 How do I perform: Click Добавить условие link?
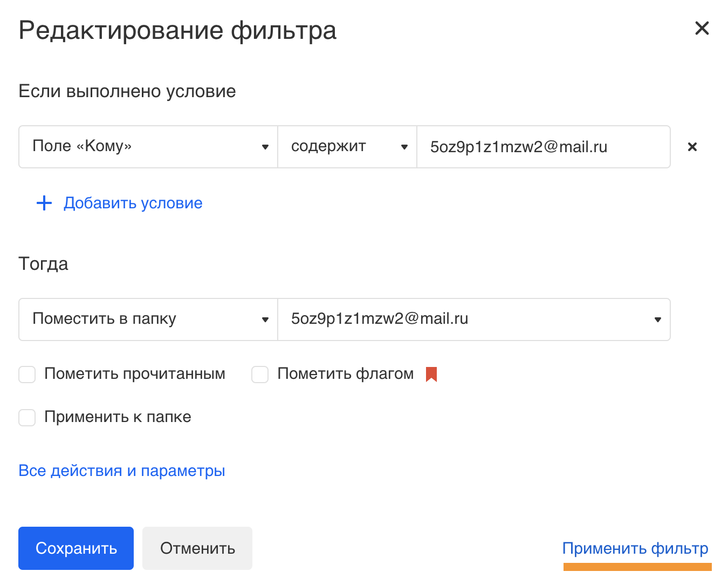pyautogui.click(x=133, y=203)
